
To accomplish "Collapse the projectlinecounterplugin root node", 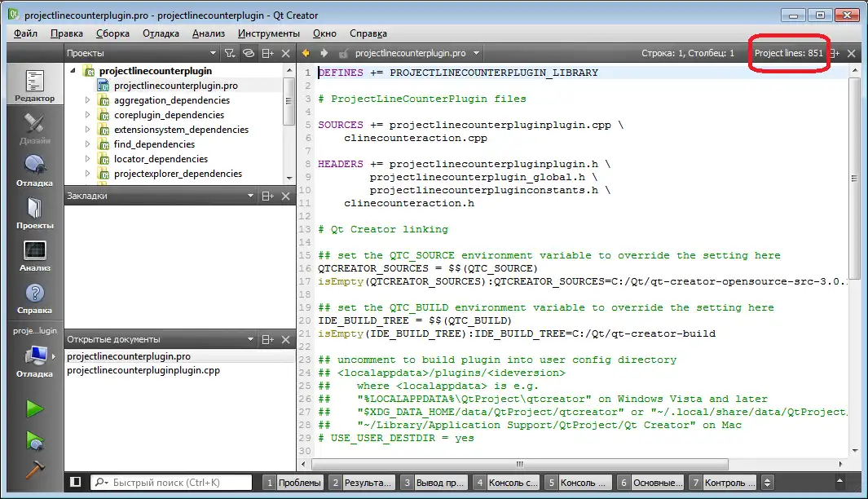I will click(73, 71).
